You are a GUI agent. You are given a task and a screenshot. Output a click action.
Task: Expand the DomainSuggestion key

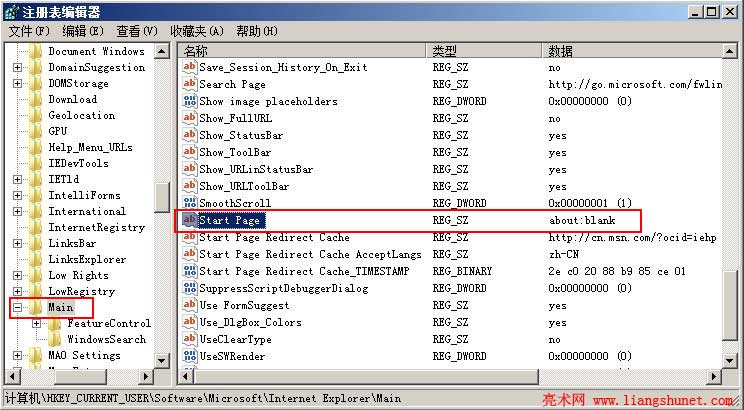coord(17,67)
